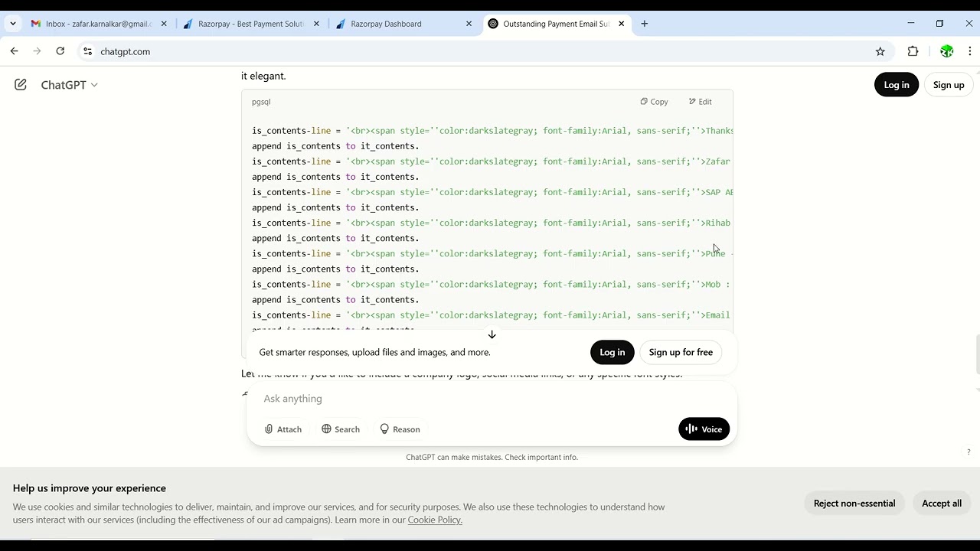Viewport: 980px width, 551px height.
Task: Open the Chrome three-dot menu
Action: (x=970, y=51)
